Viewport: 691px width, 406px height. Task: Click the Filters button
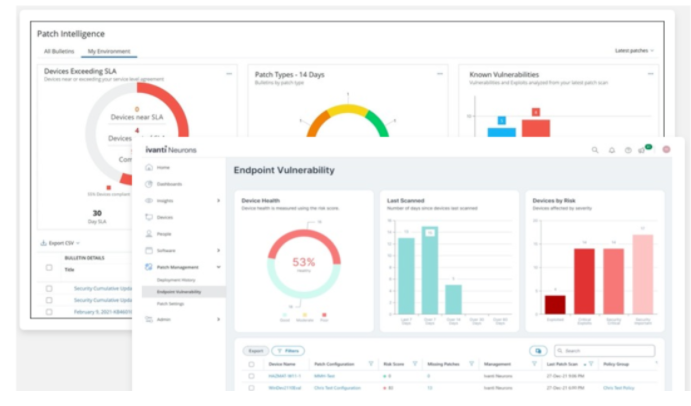coord(288,351)
